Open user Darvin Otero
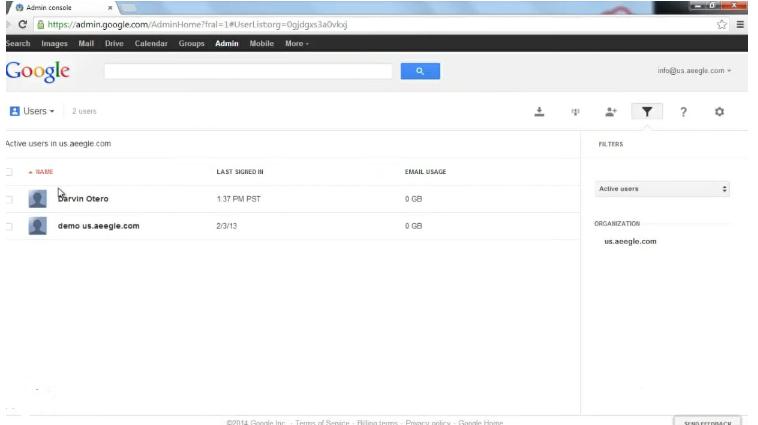This screenshot has height=425, width=758. tap(83, 199)
